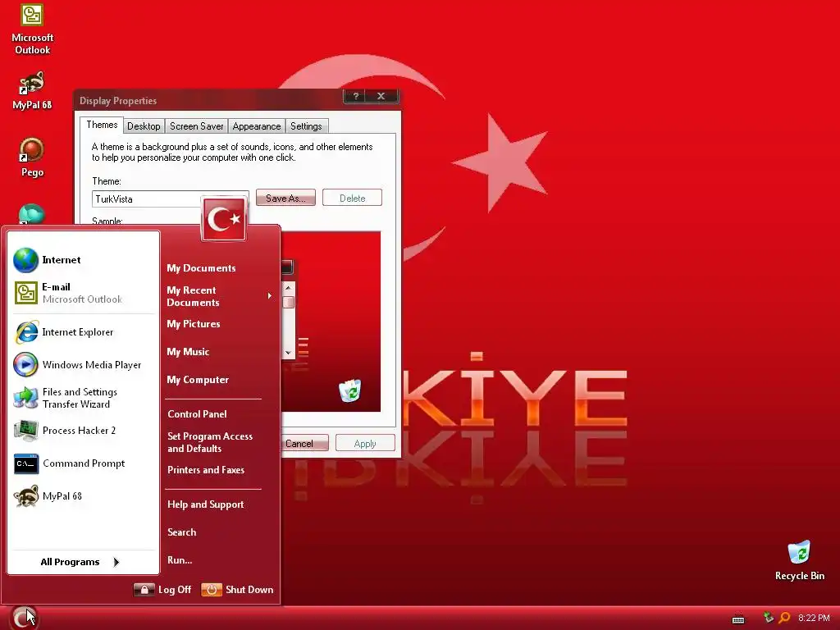Click Save As... button

tap(285, 198)
